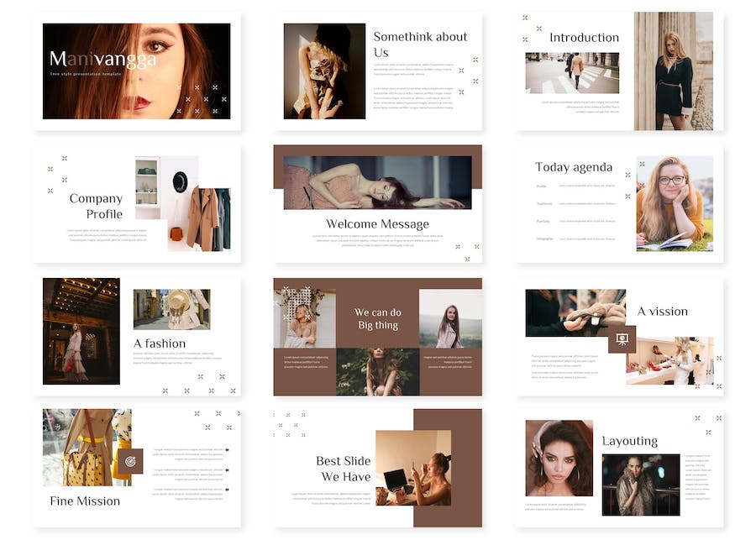Click the fur coat woman photo under Layouting
The image size is (756, 540).
pos(641,485)
